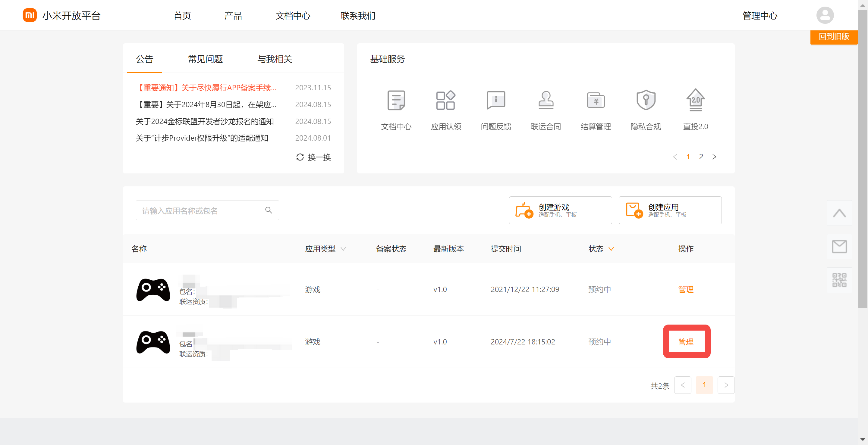This screenshot has height=445, width=868.
Task: Open 首页 in top navigation
Action: pos(182,15)
